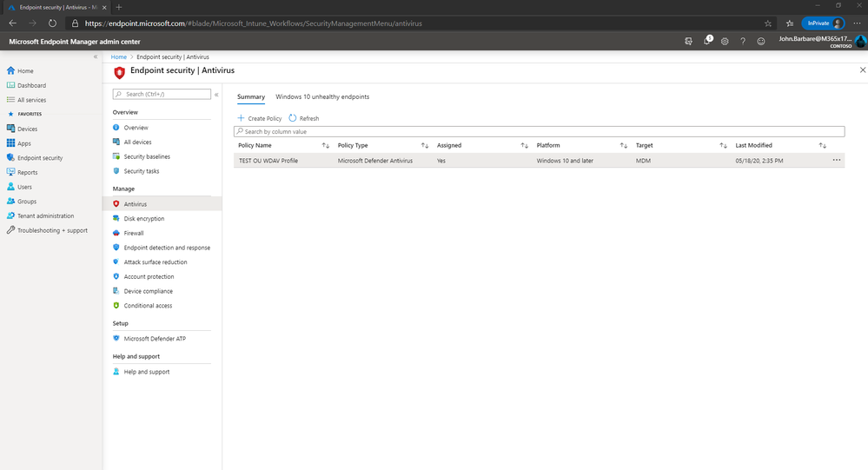Sort by Policy Name column
868x470 pixels.
pos(326,146)
